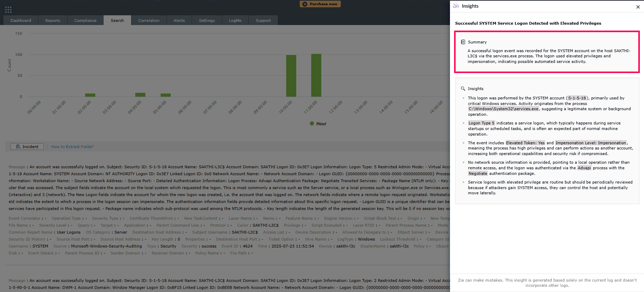The image size is (644, 292).
Task: Open the Alerts tab
Action: (179, 21)
